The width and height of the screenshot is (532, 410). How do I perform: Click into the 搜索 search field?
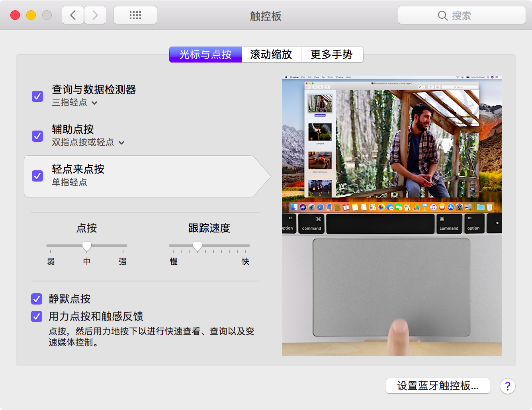[462, 15]
